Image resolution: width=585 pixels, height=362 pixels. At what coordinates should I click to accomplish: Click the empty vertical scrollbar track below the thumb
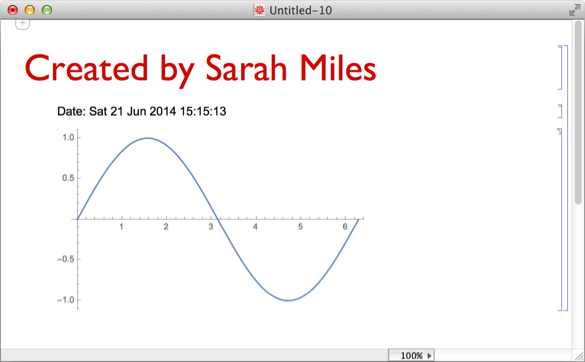[x=578, y=276]
